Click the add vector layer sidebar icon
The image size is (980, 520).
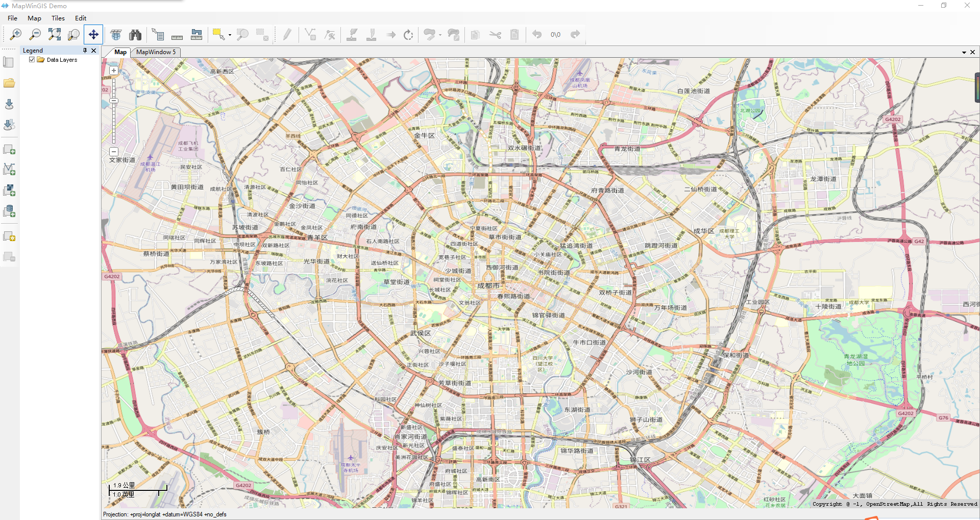click(x=9, y=169)
